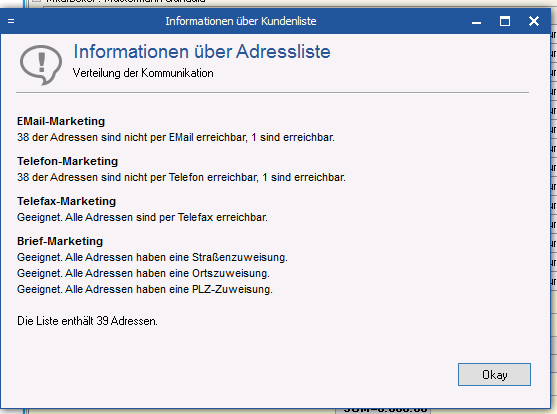Click the PLZ-Zuweisung result line
This screenshot has height=414, width=557.
tap(145, 289)
